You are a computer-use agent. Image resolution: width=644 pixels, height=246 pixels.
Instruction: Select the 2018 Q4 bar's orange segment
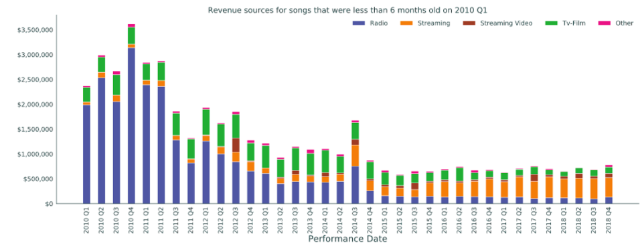(x=609, y=187)
